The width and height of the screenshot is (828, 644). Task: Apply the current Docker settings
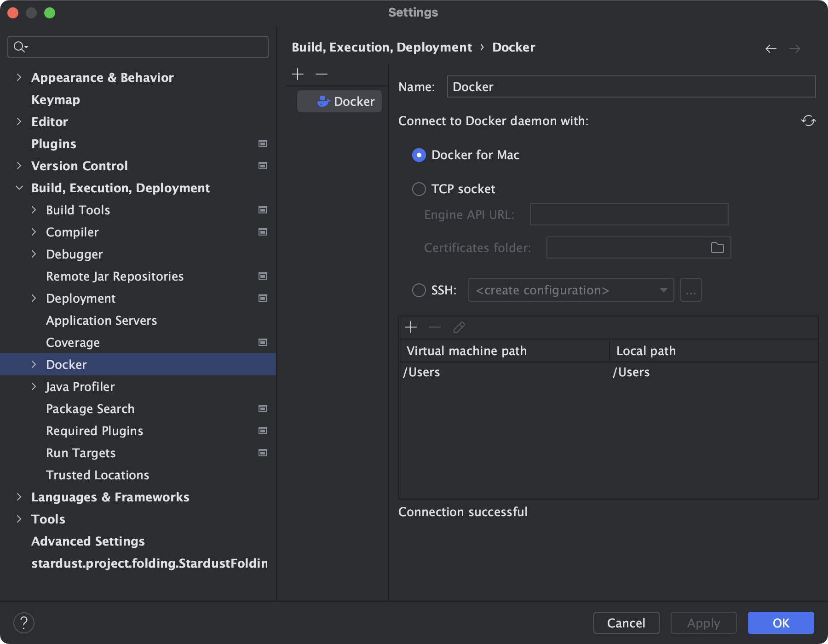click(703, 623)
